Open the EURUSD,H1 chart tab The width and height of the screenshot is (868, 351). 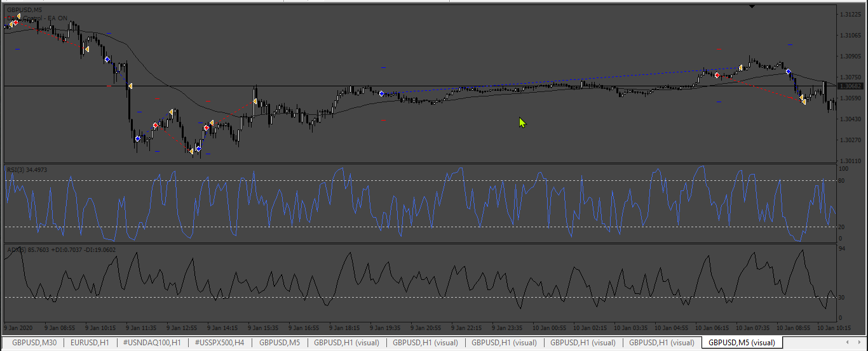90,343
